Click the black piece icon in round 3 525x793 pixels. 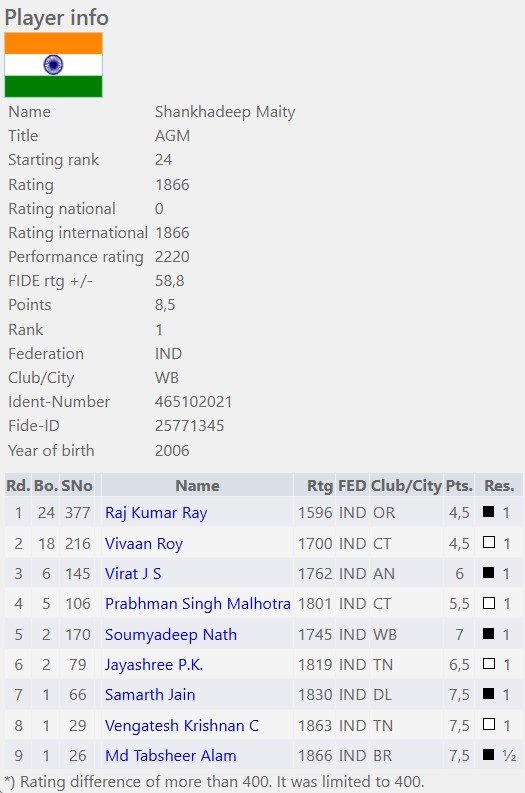pyautogui.click(x=489, y=572)
